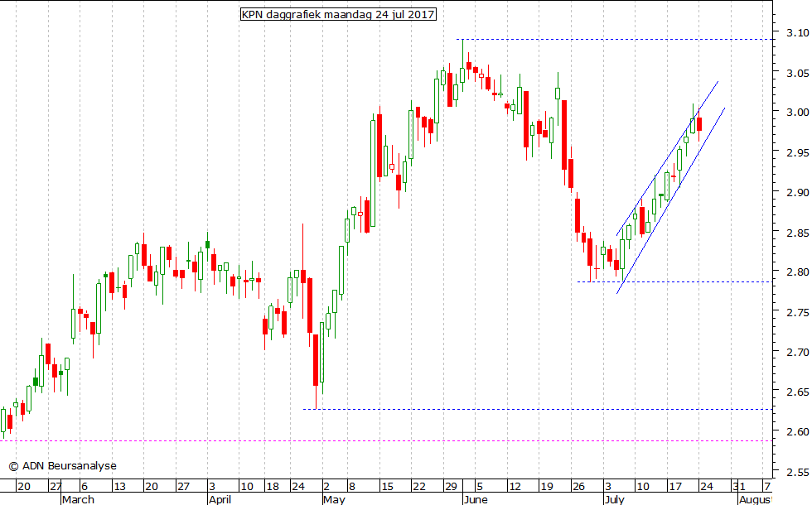This screenshot has height=505, width=812.
Task: Click the date label 26 in June
Action: [x=578, y=487]
